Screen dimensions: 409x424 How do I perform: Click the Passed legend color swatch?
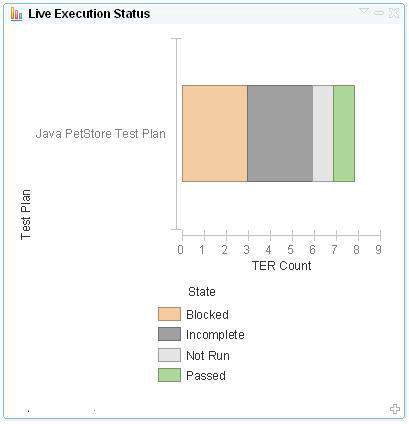(x=169, y=375)
